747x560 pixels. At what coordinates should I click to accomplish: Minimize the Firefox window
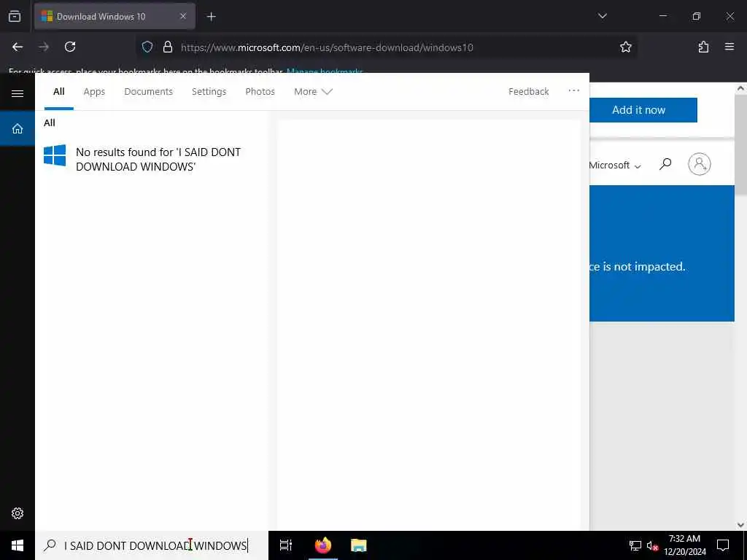[x=662, y=16]
